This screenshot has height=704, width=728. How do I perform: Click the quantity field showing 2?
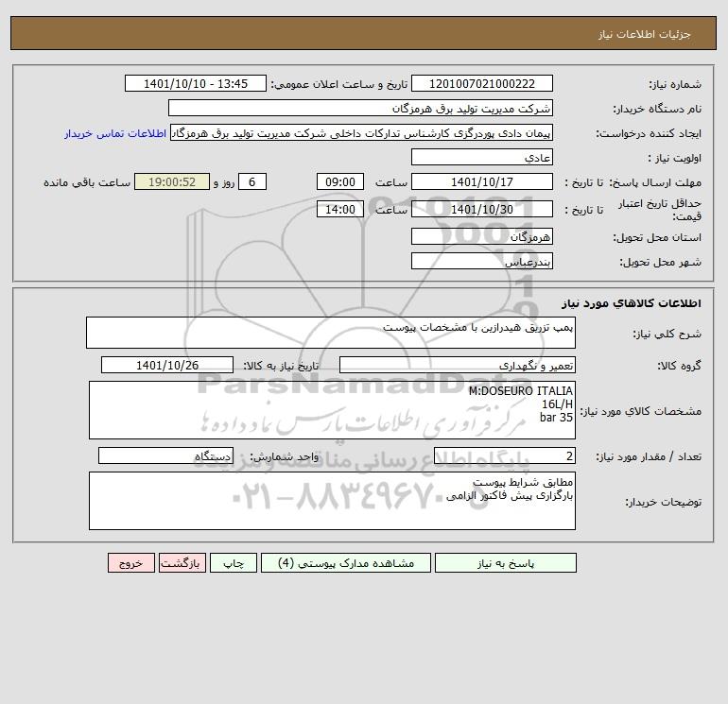pyautogui.click(x=505, y=455)
